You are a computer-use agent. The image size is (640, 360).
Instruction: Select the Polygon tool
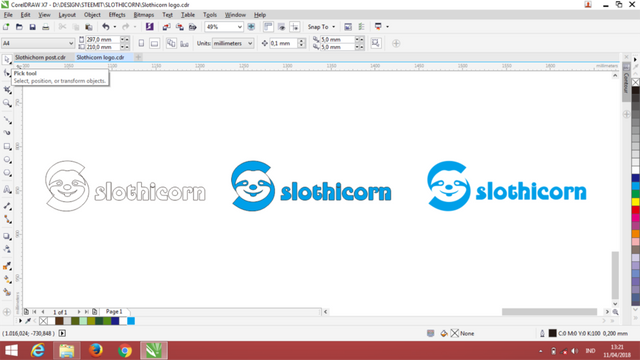(7, 173)
